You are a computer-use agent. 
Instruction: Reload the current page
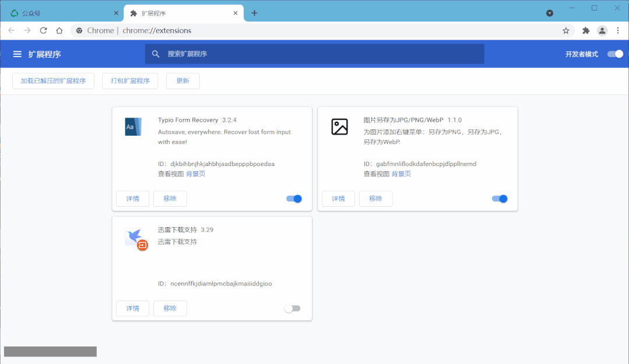point(43,30)
